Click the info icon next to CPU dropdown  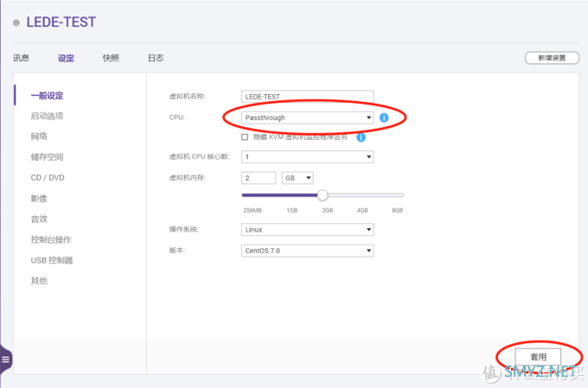(x=384, y=118)
